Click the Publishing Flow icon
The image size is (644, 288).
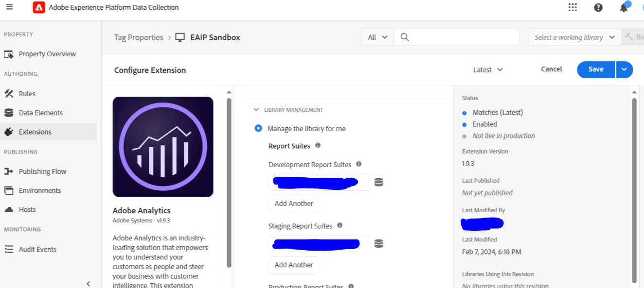pyautogui.click(x=9, y=171)
